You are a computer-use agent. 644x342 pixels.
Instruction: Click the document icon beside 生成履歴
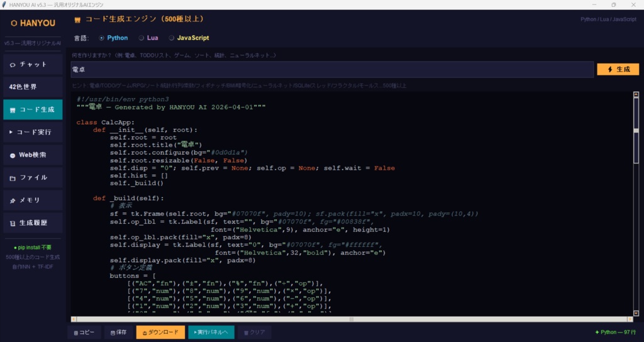point(13,224)
